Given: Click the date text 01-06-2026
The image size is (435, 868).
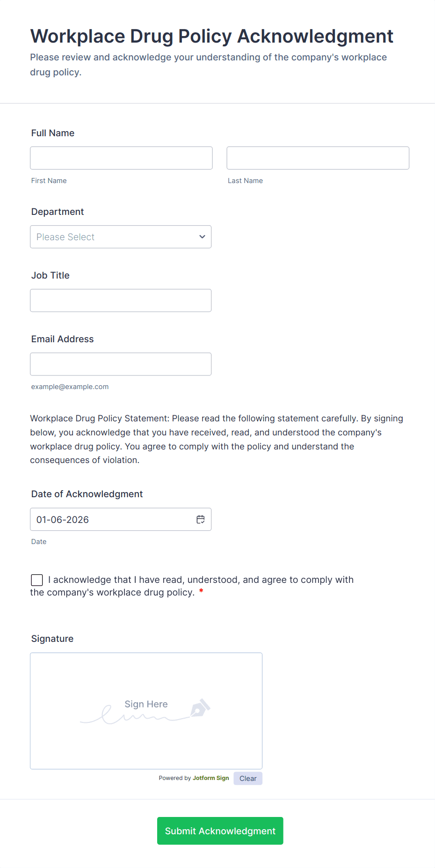Looking at the screenshot, I should [63, 520].
